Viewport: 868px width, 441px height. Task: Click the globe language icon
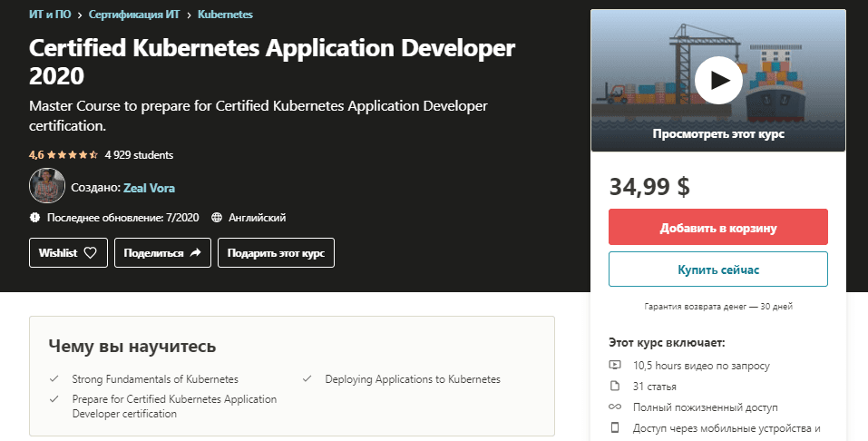click(x=217, y=217)
